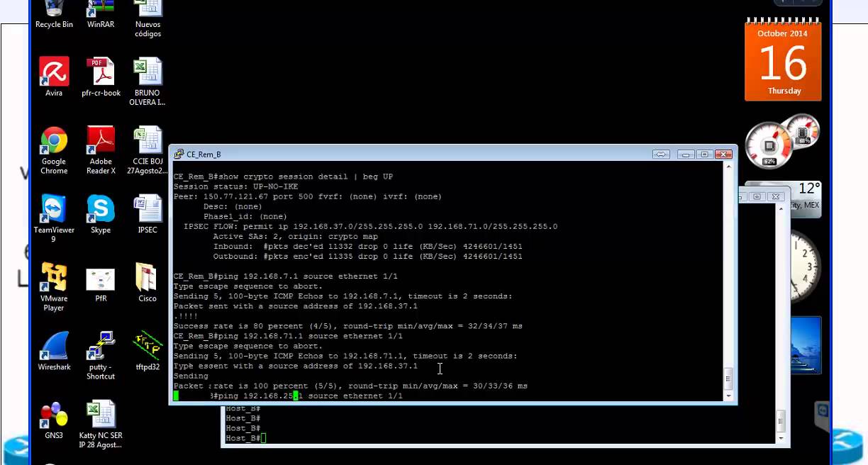Click the 'Phase1_id: (none)' line in terminal
868x465 pixels.
click(245, 216)
